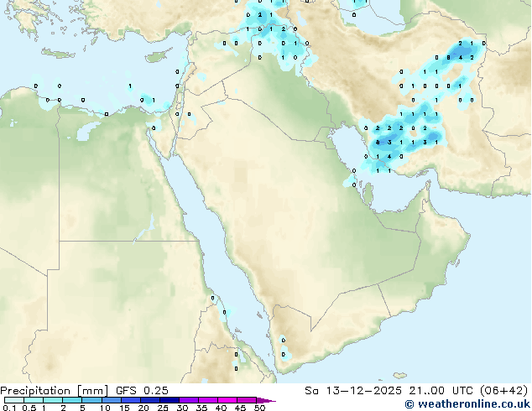Click the legend swatch between 0.1 and 0.5
This screenshot has width=532, height=411.
[x=14, y=400]
